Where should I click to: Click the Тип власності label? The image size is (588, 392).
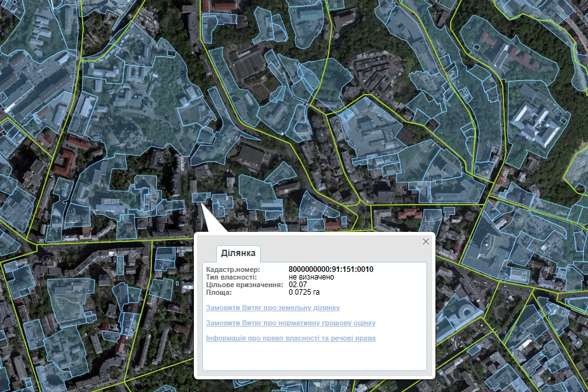point(231,277)
